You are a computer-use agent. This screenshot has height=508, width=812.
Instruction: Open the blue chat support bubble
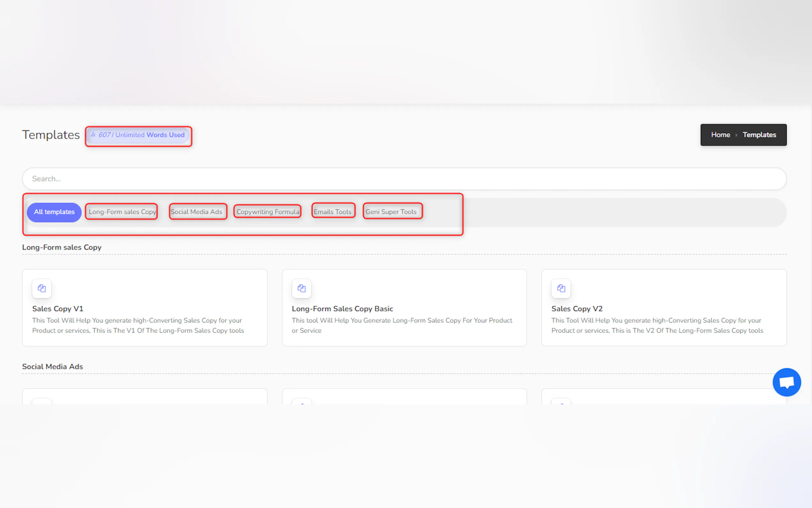click(786, 382)
